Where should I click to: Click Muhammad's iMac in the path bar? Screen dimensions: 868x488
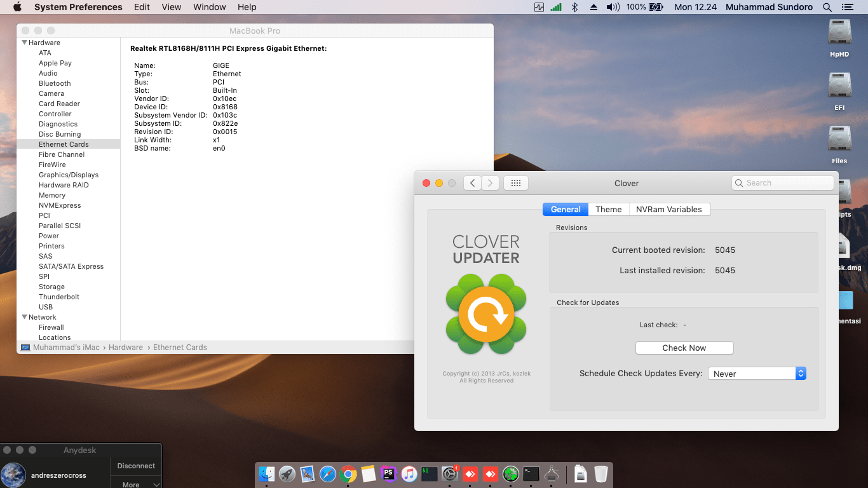(66, 348)
